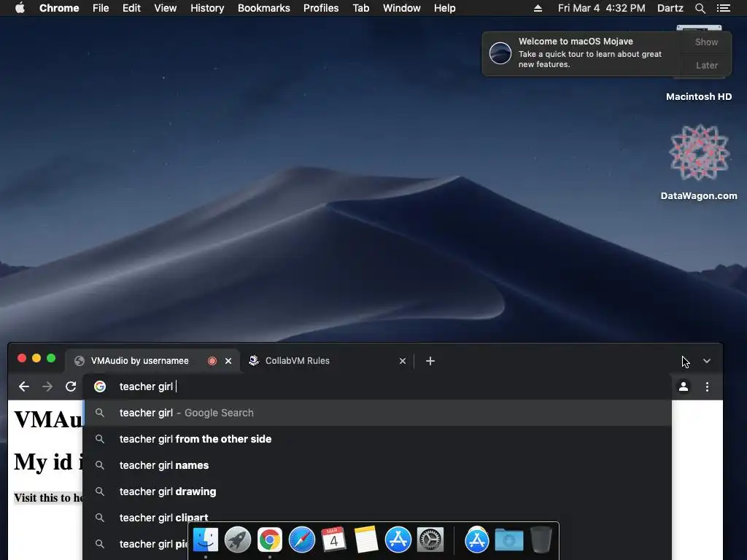Switch to VMAudio by usernamee tab

point(139,361)
